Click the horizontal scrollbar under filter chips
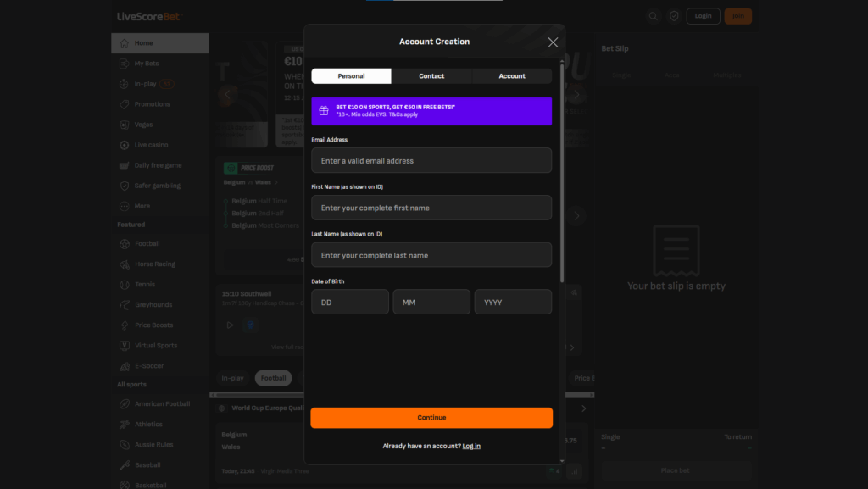 coord(402,395)
